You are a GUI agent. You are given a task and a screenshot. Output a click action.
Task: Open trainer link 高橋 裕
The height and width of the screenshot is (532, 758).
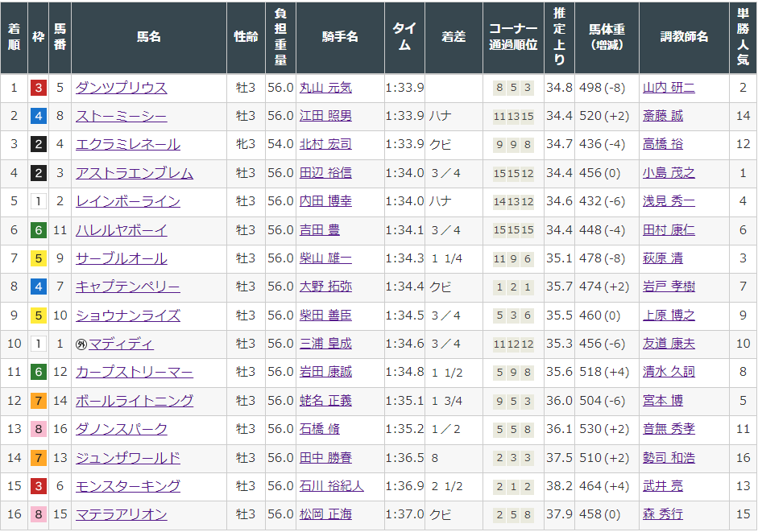tap(663, 144)
